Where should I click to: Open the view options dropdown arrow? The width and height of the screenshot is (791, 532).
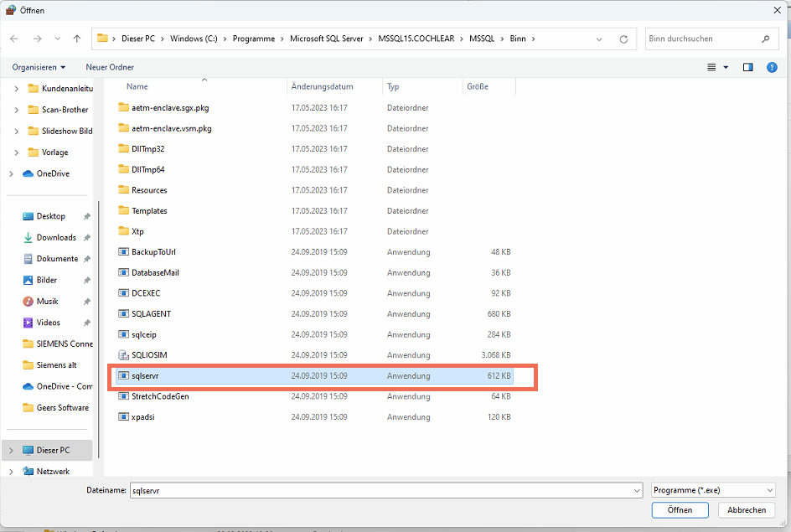pos(726,67)
